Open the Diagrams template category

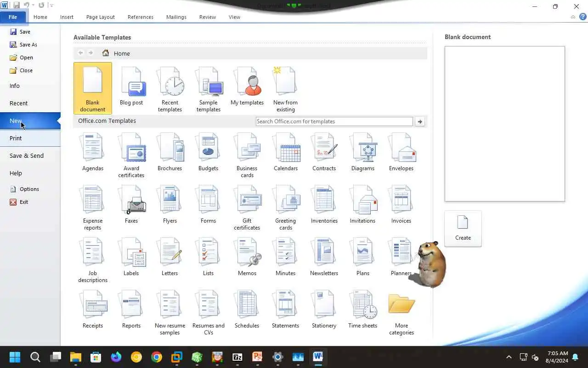coord(363,152)
